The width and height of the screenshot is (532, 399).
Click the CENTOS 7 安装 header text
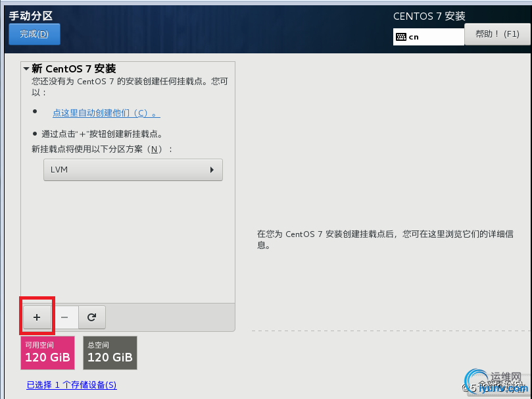(x=429, y=16)
